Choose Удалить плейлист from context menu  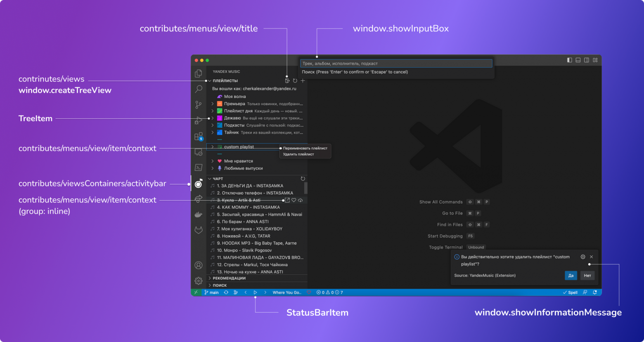tap(298, 154)
